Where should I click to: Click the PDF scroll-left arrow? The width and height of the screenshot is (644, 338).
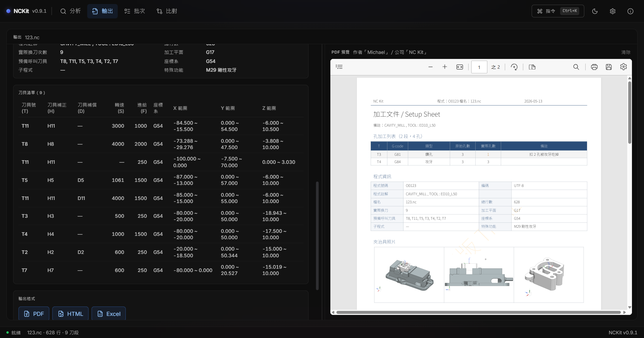[333, 312]
